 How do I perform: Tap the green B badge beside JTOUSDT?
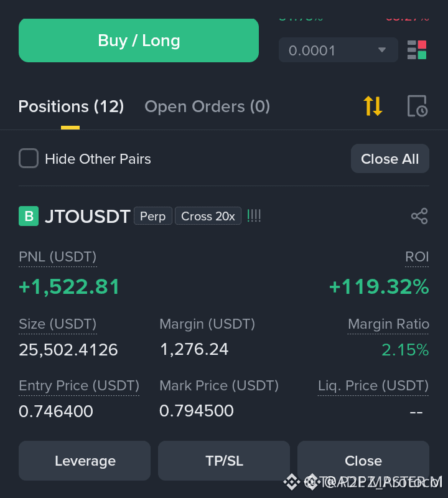tap(29, 216)
